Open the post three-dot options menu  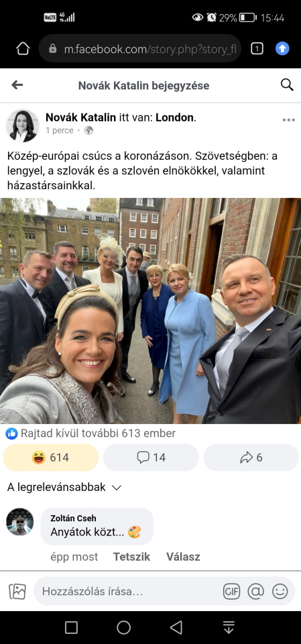(289, 120)
